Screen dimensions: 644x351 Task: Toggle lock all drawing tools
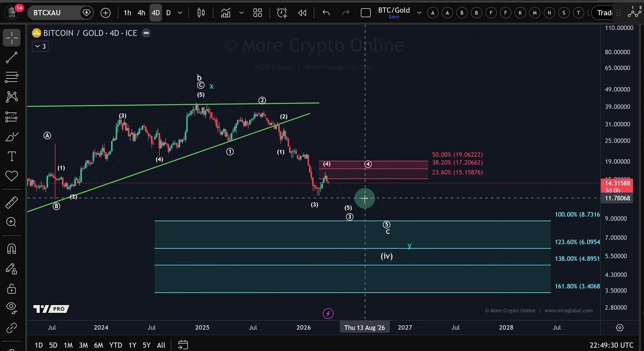click(x=12, y=289)
